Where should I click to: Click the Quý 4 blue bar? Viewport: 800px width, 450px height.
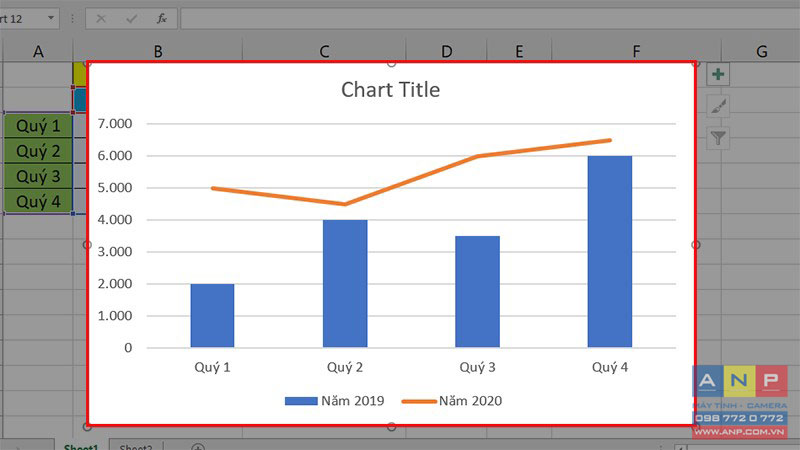[x=610, y=252]
